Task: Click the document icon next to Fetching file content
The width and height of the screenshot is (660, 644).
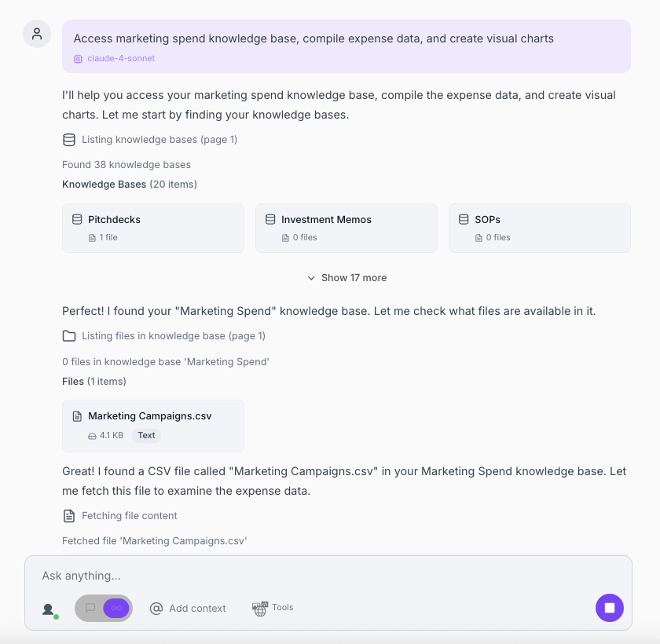Action: click(x=69, y=516)
